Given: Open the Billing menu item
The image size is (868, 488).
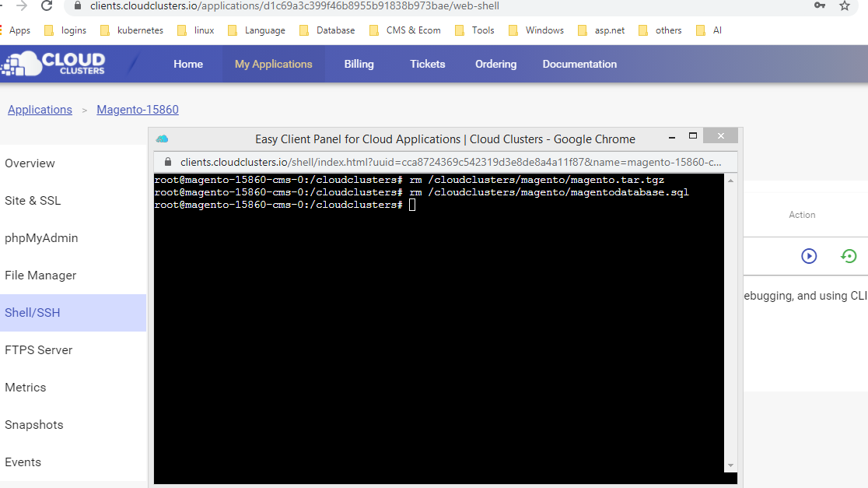Looking at the screenshot, I should point(359,65).
